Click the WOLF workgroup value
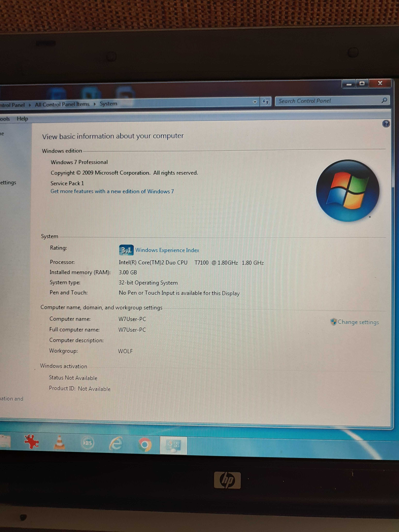 125,351
